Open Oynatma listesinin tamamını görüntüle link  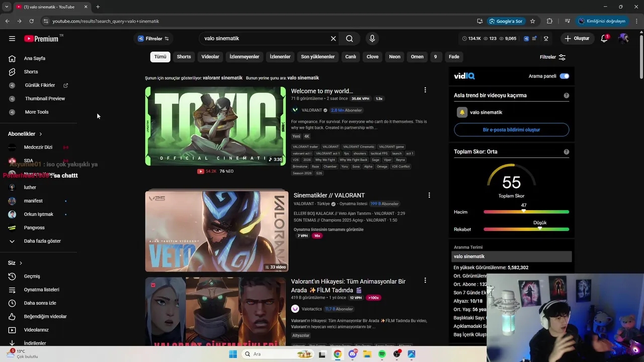(x=329, y=230)
